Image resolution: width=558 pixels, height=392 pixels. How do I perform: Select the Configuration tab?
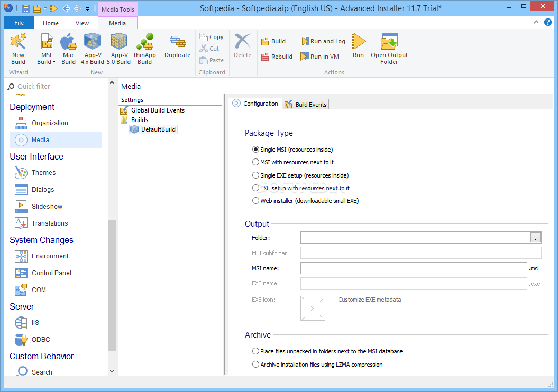coord(255,104)
